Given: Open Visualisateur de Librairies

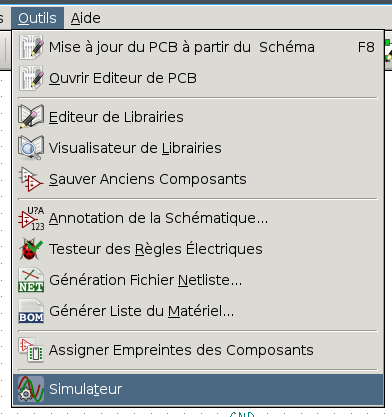Looking at the screenshot, I should [198, 148].
